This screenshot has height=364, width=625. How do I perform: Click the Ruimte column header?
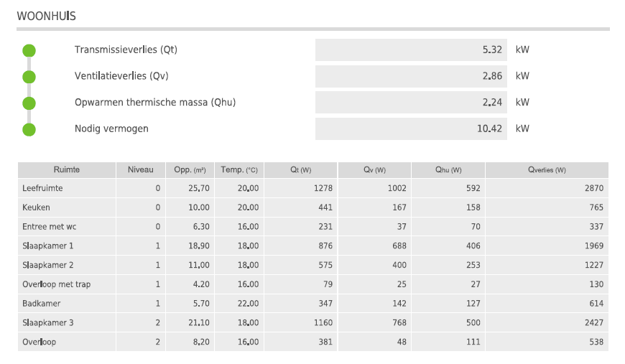point(67,170)
